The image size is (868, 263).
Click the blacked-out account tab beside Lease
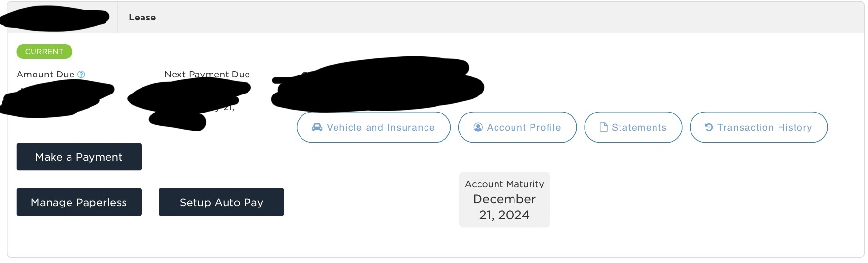pos(54,19)
